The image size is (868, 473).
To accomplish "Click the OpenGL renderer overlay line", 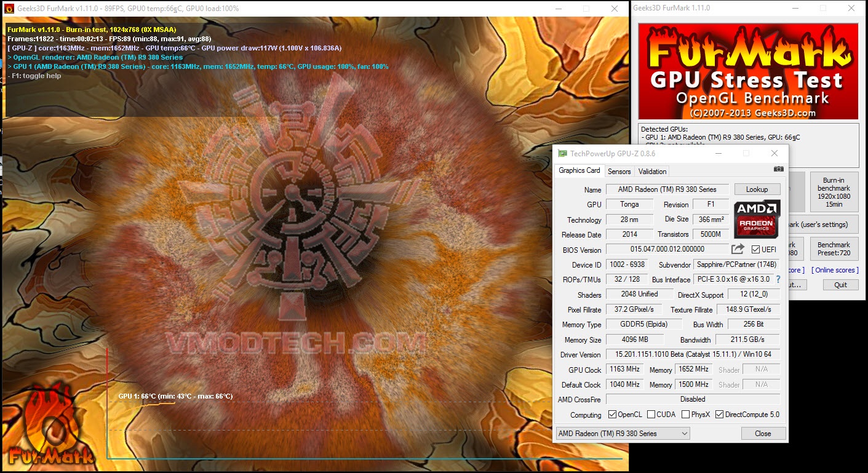I will pyautogui.click(x=95, y=57).
